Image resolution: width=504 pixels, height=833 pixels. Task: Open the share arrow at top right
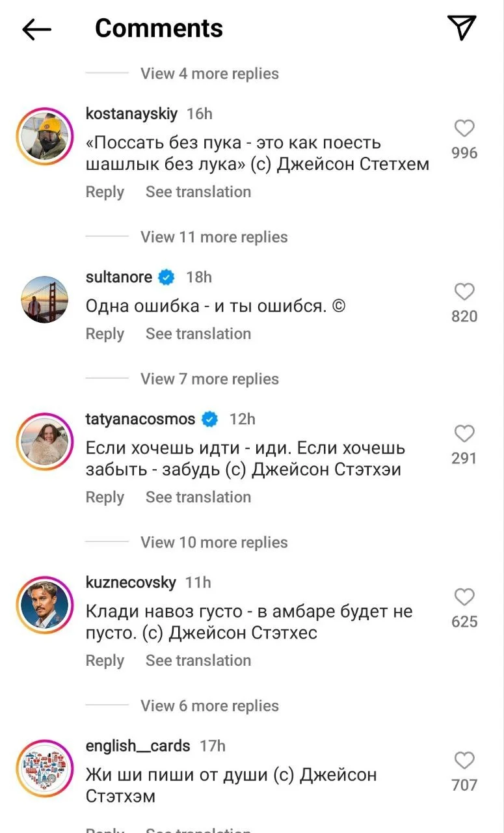462,29
